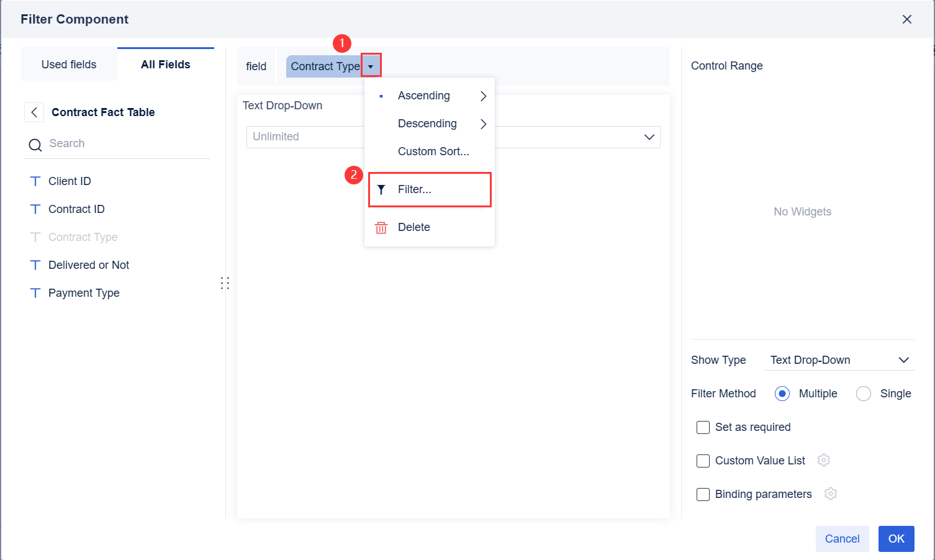Screen dimensions: 935x560
Task: Click the panel resize drag handle
Action: (225, 283)
